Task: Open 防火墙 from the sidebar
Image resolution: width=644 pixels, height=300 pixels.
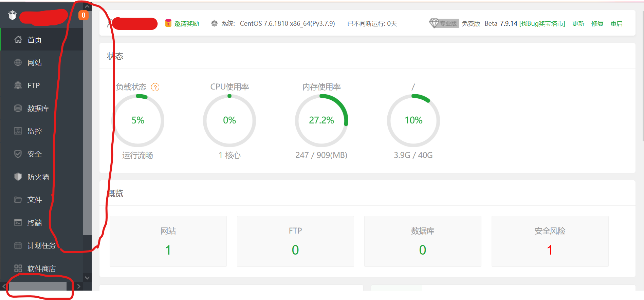Action: coord(41,177)
